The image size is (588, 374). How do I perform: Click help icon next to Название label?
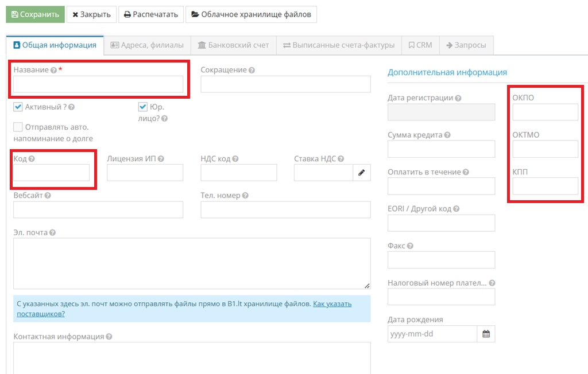53,71
